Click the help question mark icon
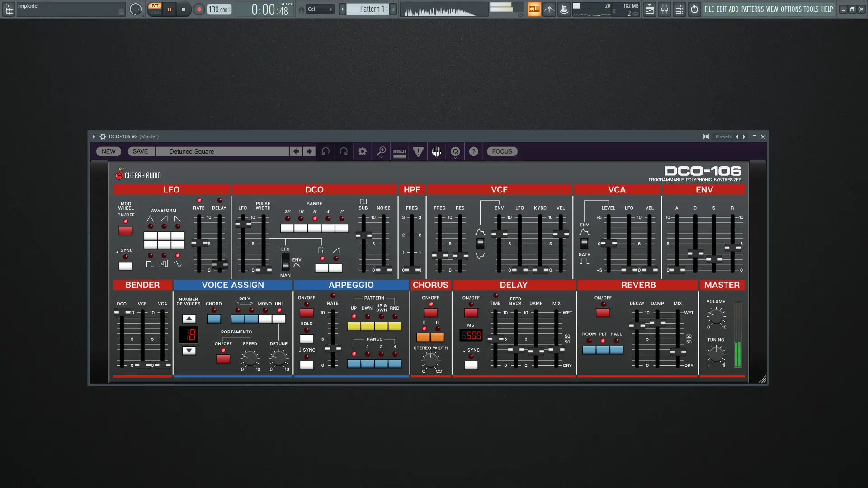The width and height of the screenshot is (868, 488). coord(473,151)
